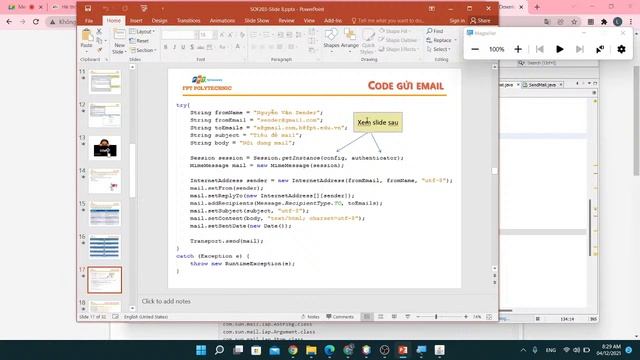Reset the slide layout
Viewport: 640px width, 360px height.
(139, 41)
